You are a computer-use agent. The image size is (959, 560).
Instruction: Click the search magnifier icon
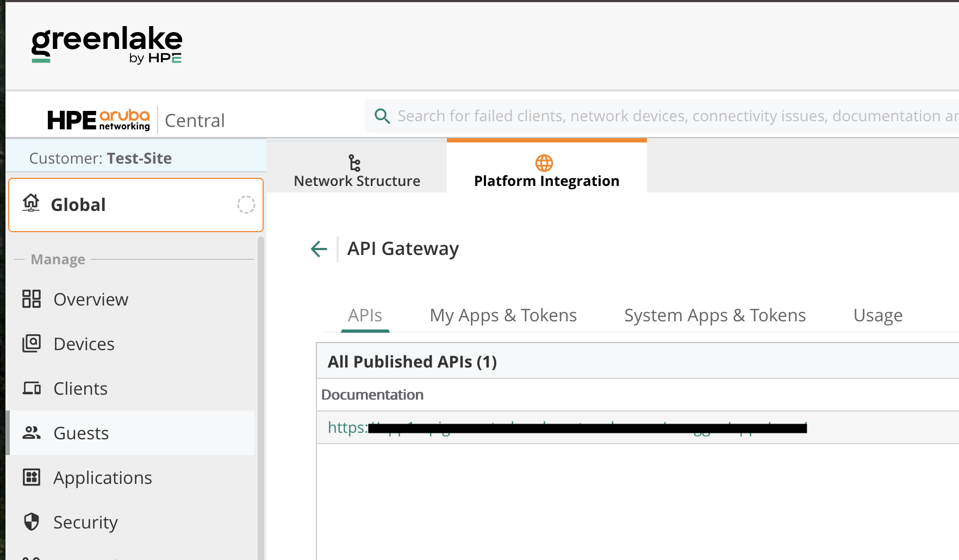point(382,116)
